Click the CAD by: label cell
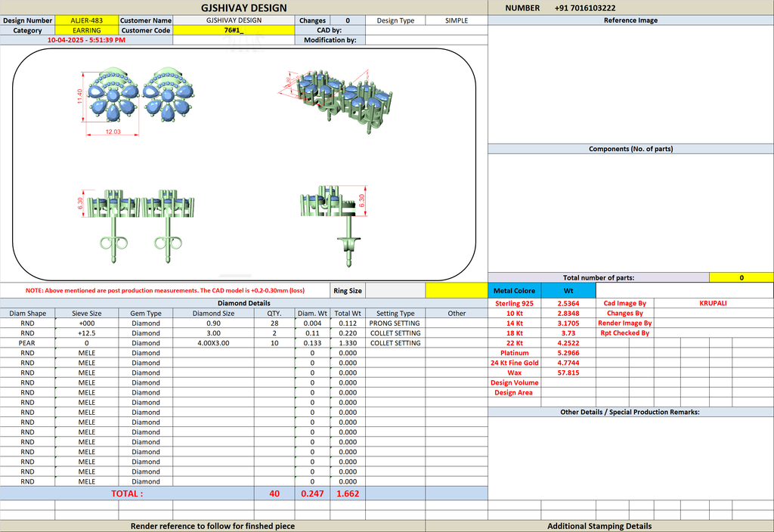The height and width of the screenshot is (532, 774). (330, 30)
